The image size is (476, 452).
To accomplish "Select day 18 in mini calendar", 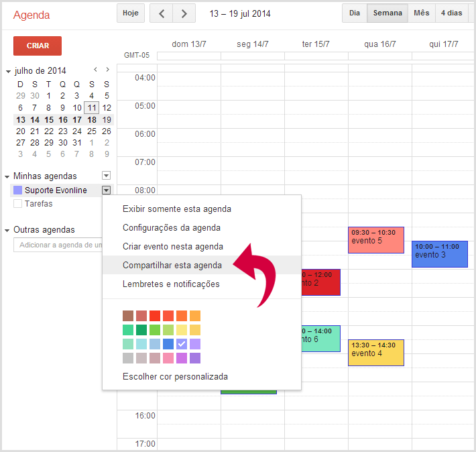I will click(x=91, y=120).
